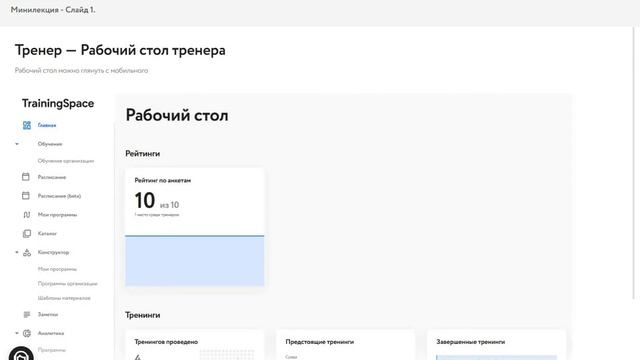640x360 pixels.
Task: Click the Тренер — Рабочий стол тренера heading
Action: [120, 50]
